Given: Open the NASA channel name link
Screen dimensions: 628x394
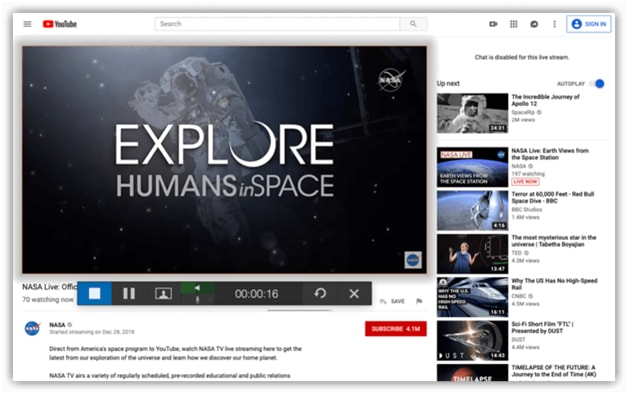Looking at the screenshot, I should tap(57, 325).
